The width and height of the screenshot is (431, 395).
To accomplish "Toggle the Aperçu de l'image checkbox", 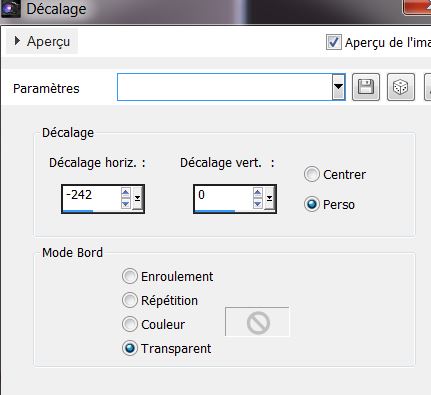I will [x=334, y=42].
